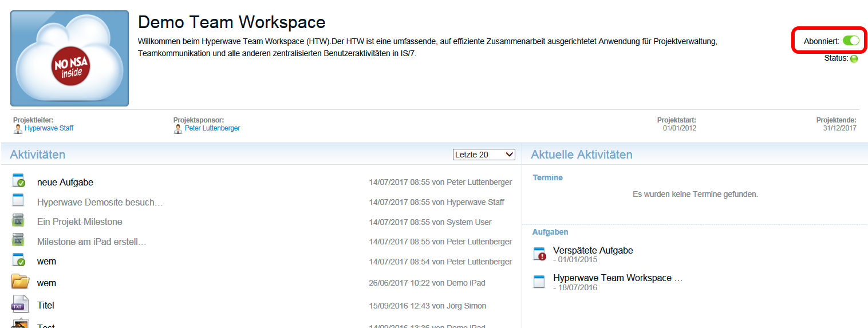This screenshot has width=868, height=328.
Task: Open Hyperwave Team Workspace … task
Action: (618, 278)
